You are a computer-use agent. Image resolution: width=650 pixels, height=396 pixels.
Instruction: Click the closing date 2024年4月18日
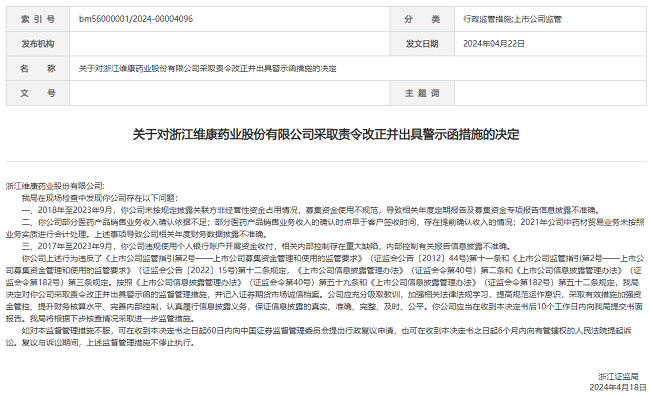point(618,387)
